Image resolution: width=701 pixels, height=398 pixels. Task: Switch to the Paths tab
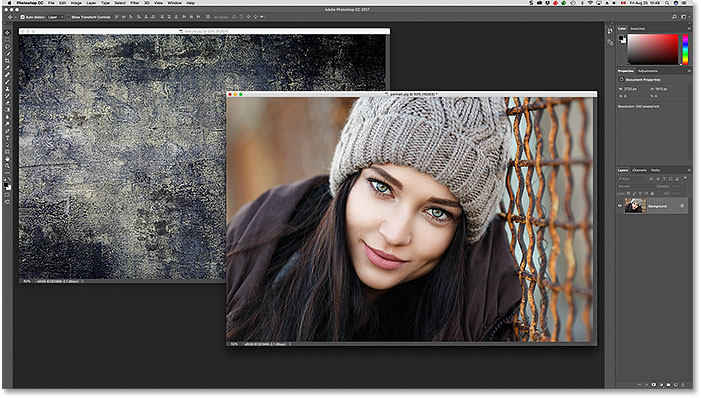point(655,170)
